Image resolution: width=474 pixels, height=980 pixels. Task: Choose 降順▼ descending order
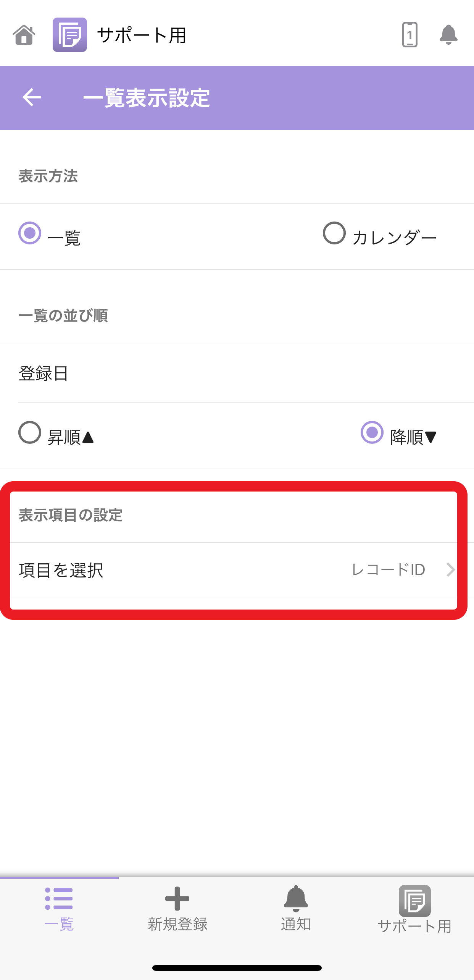coord(372,432)
